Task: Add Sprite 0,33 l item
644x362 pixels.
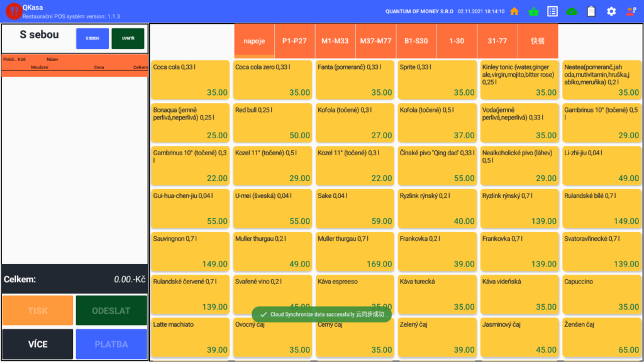Action: [437, 80]
